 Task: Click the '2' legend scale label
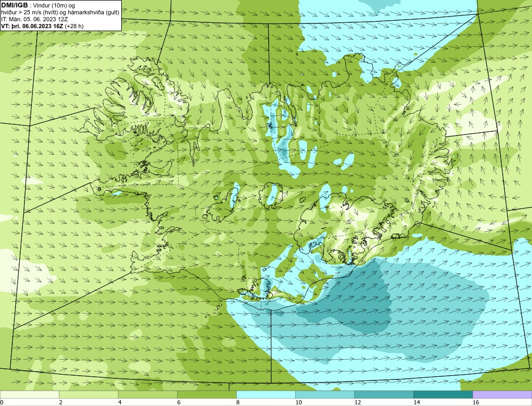(x=61, y=402)
